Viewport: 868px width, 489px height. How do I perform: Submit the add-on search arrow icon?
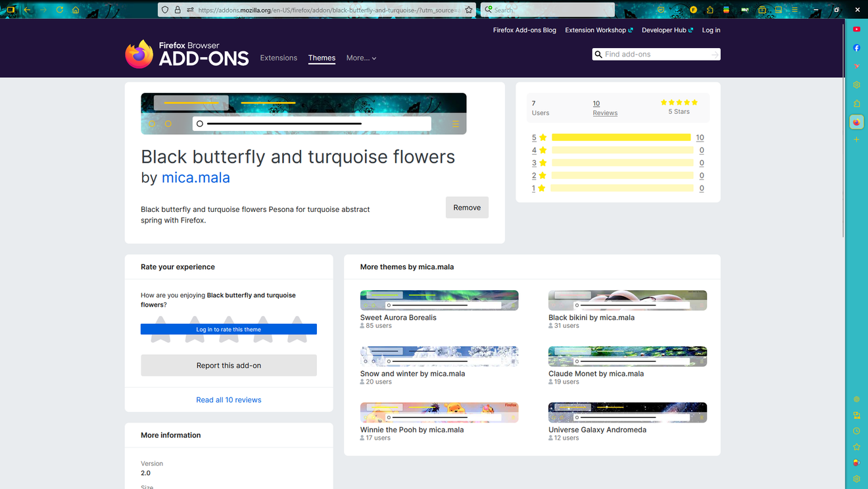coord(714,55)
